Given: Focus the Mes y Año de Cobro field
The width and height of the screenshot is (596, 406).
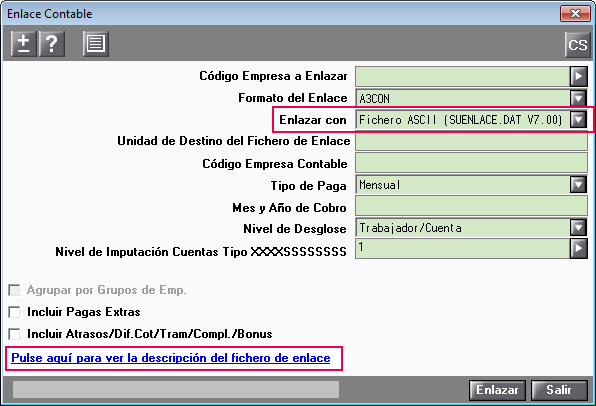Looking at the screenshot, I should [x=471, y=207].
